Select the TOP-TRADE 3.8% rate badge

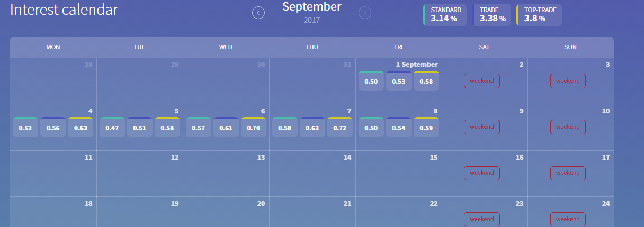click(540, 15)
